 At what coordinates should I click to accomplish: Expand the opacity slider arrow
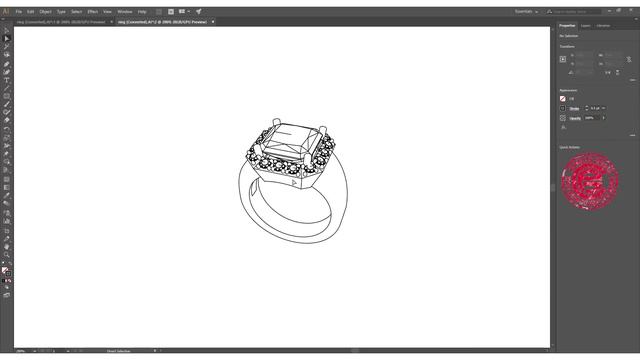point(604,118)
